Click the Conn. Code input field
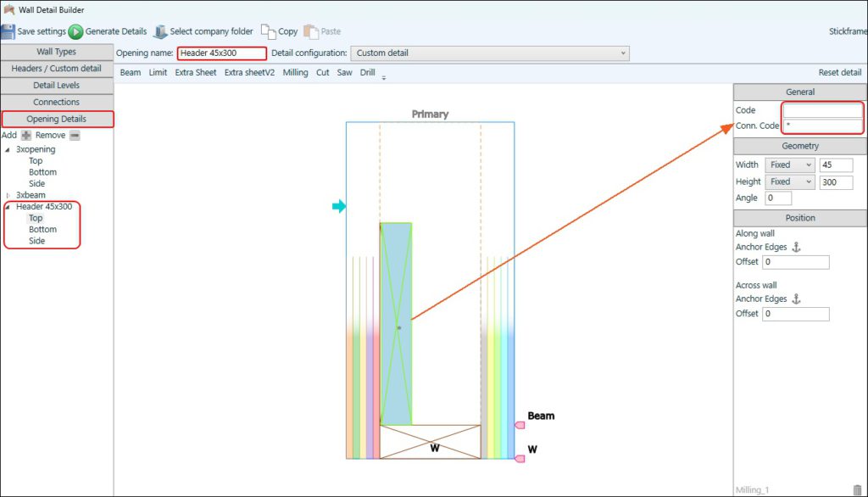The height and width of the screenshot is (497, 868). point(822,126)
